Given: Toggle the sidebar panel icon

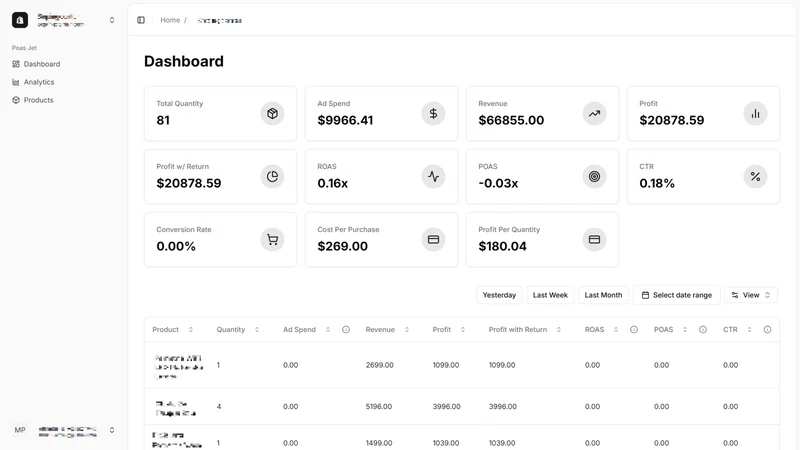Looking at the screenshot, I should point(141,20).
